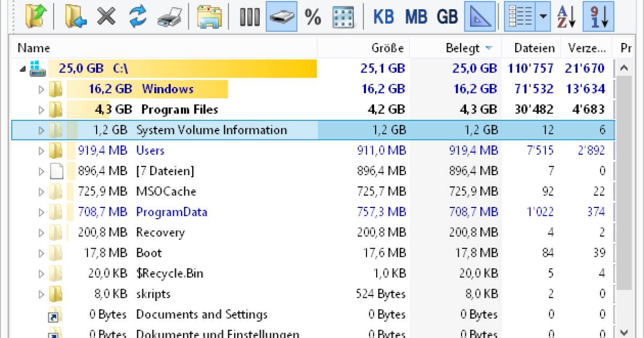
Task: Switch size unit to MB
Action: pos(416,17)
